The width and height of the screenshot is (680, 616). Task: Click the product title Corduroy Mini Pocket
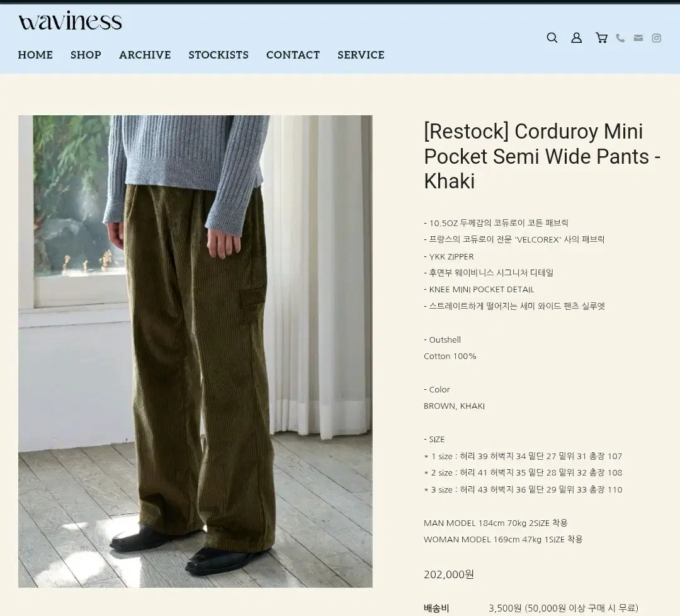click(x=541, y=156)
